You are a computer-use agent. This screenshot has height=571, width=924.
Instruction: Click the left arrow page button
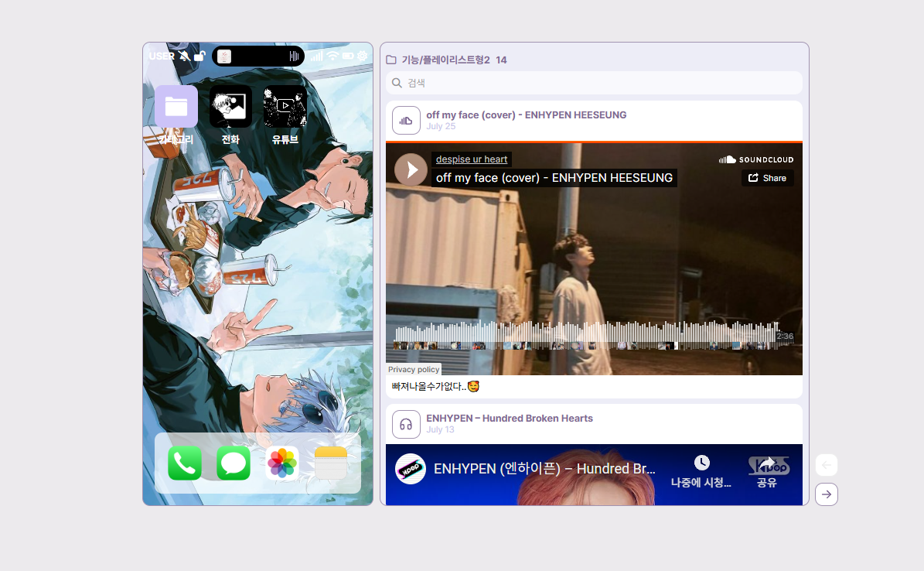tap(826, 465)
